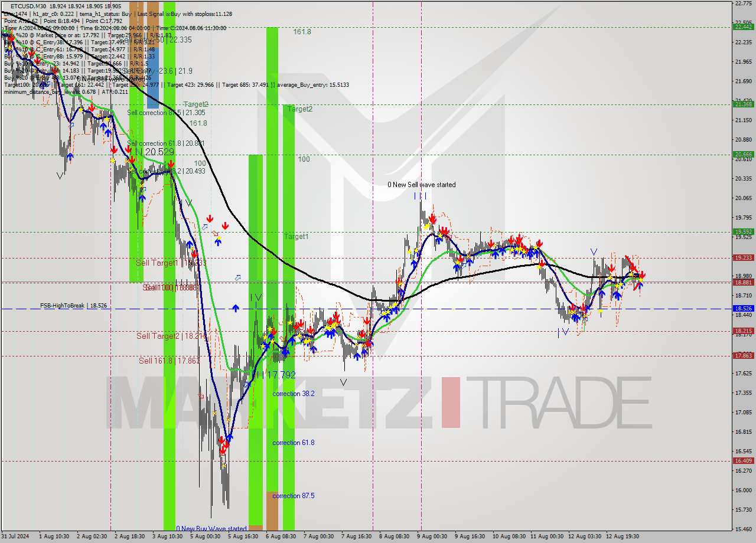Click the '6 Aug 08:30' time label
The width and height of the screenshot is (756, 543).
pyautogui.click(x=281, y=537)
